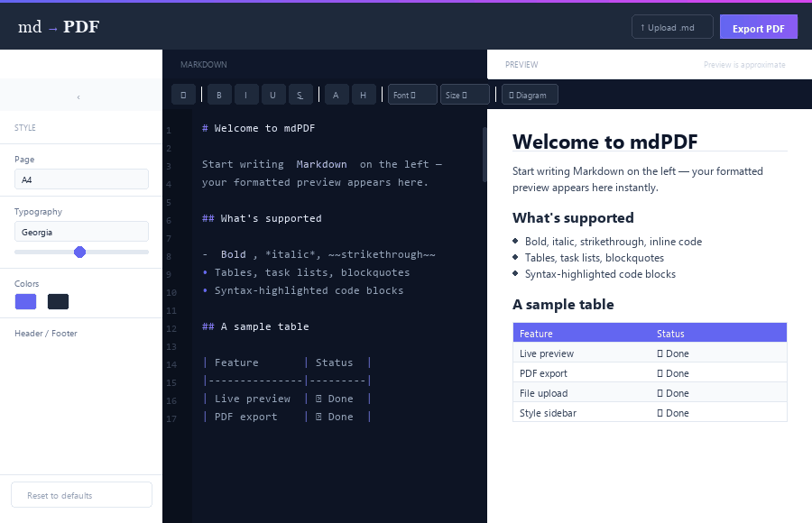Adjust the Typography size slider
Viewport: 812px width, 523px height.
[81, 252]
